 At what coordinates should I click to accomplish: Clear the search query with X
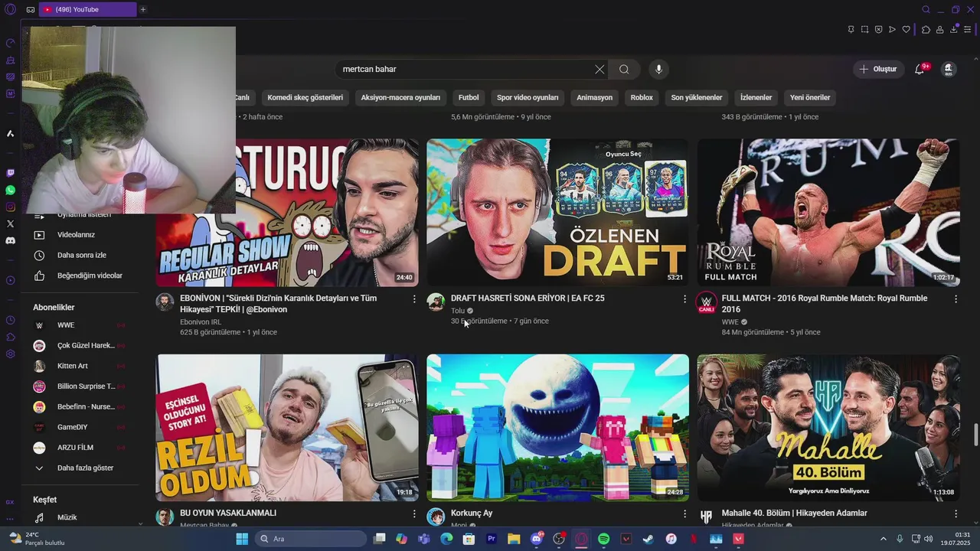point(599,69)
